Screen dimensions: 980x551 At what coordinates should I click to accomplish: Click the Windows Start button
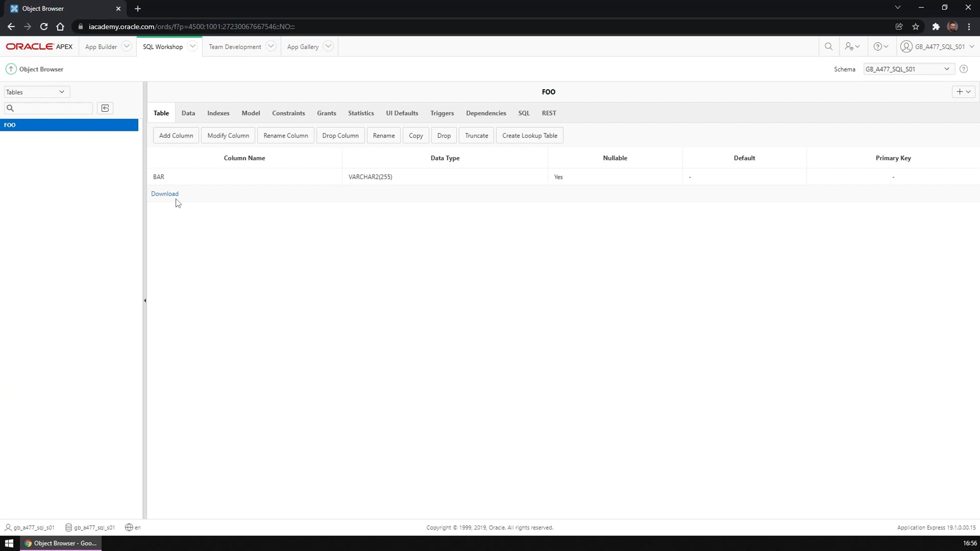9,543
